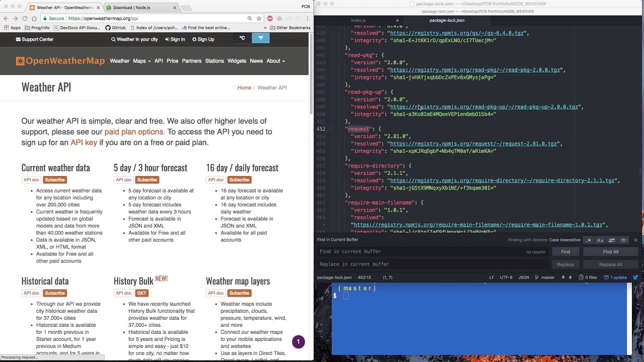644x362 pixels.
Task: Toggle Only In Selection find option
Action: (x=612, y=240)
